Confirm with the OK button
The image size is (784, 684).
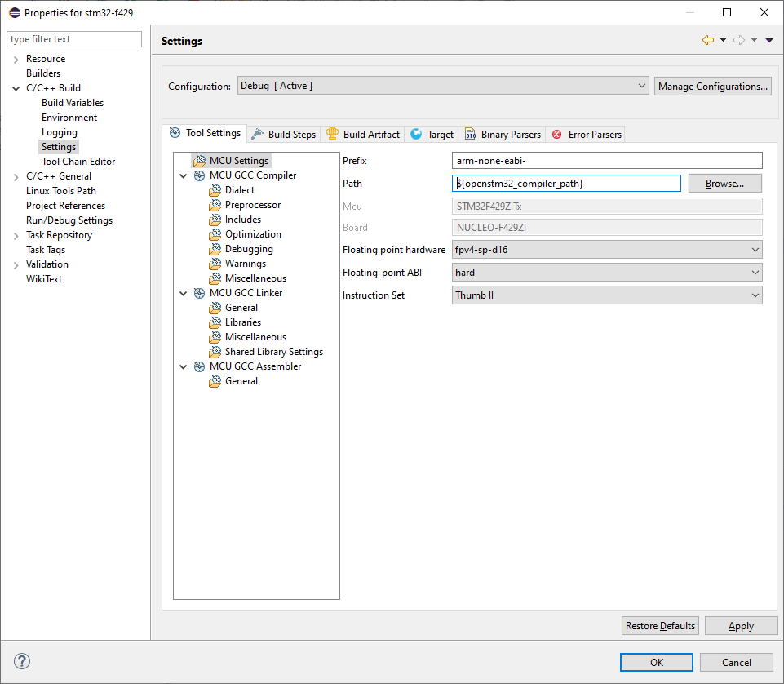657,663
